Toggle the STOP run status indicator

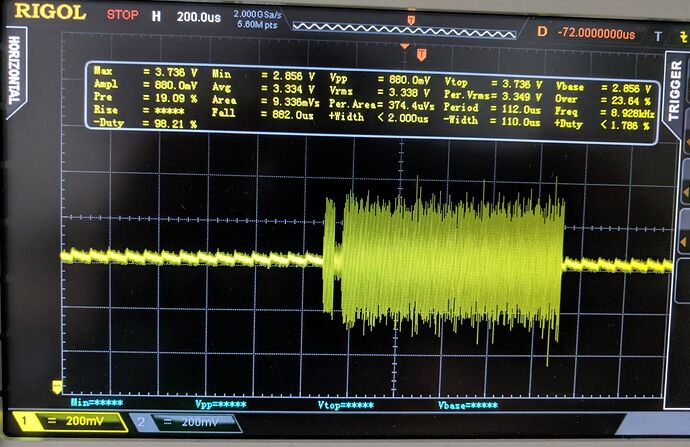pos(123,15)
